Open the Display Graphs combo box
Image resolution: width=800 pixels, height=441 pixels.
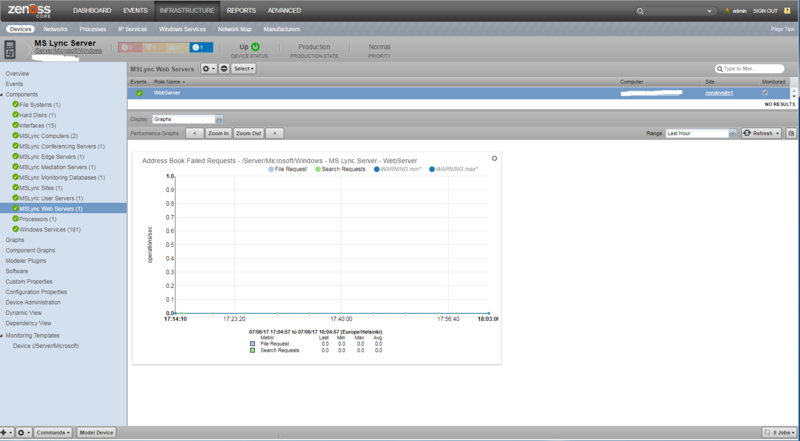pos(188,119)
